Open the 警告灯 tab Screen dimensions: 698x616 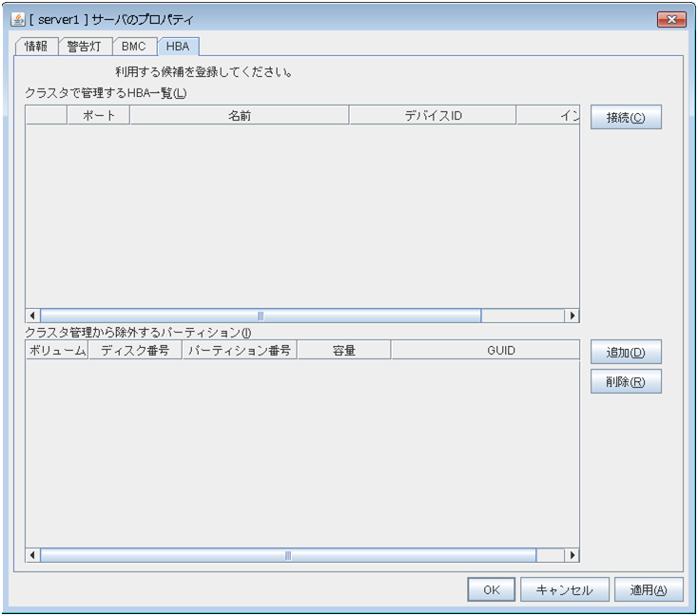pyautogui.click(x=85, y=47)
